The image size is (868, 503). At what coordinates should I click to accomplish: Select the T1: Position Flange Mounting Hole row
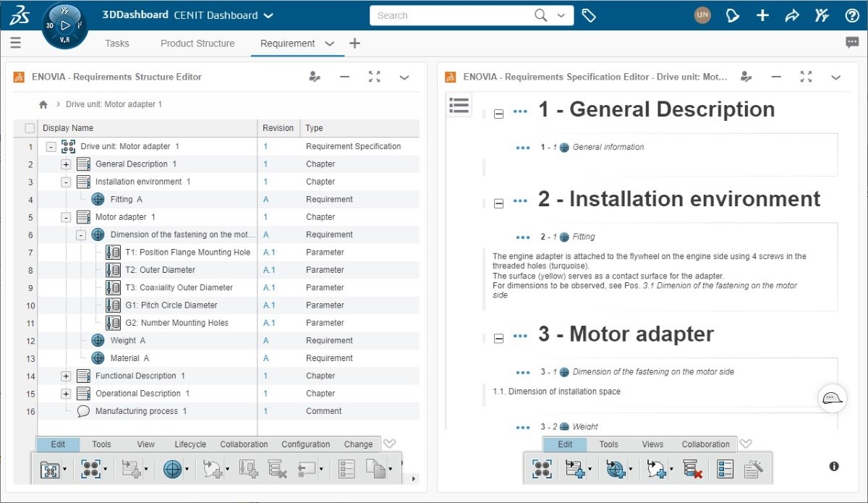[x=216, y=253]
